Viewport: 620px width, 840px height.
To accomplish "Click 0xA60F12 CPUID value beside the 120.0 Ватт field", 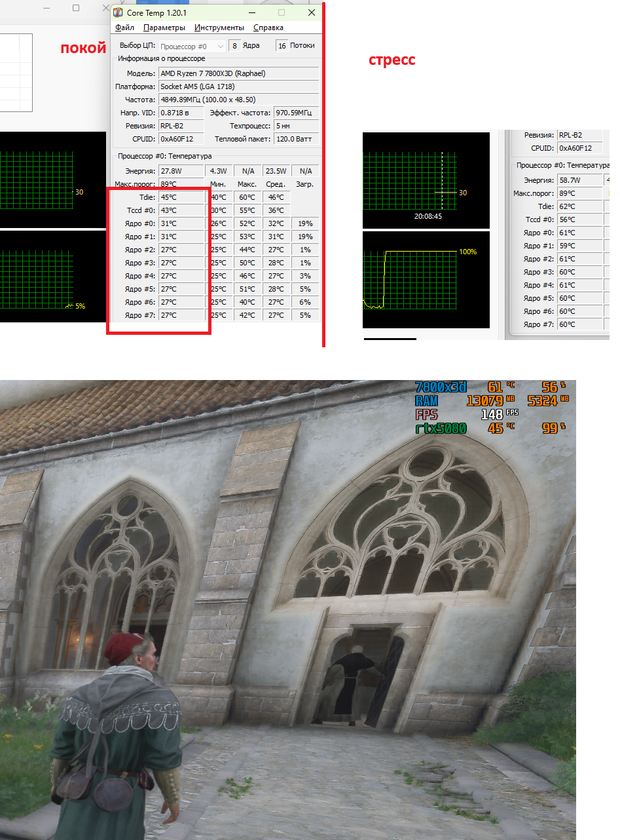I will (x=181, y=139).
